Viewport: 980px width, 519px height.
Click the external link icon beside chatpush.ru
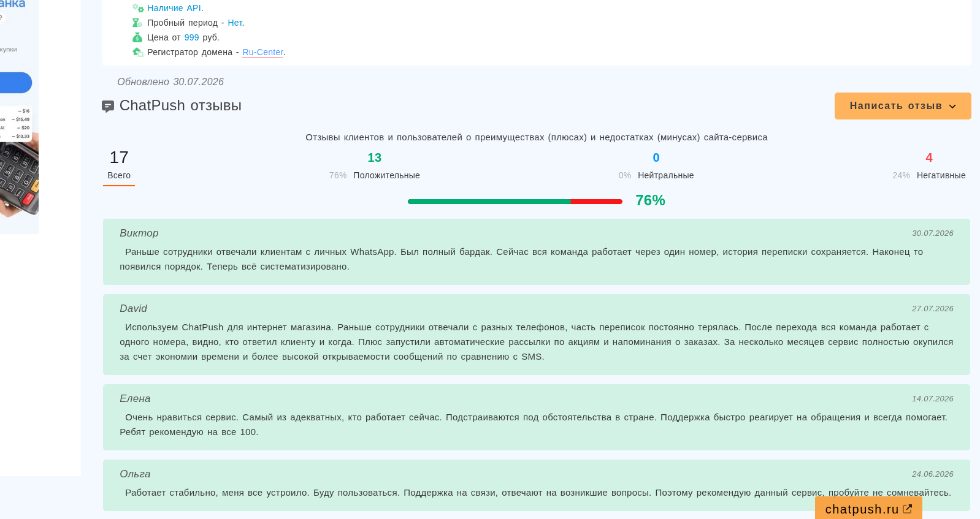point(908,509)
